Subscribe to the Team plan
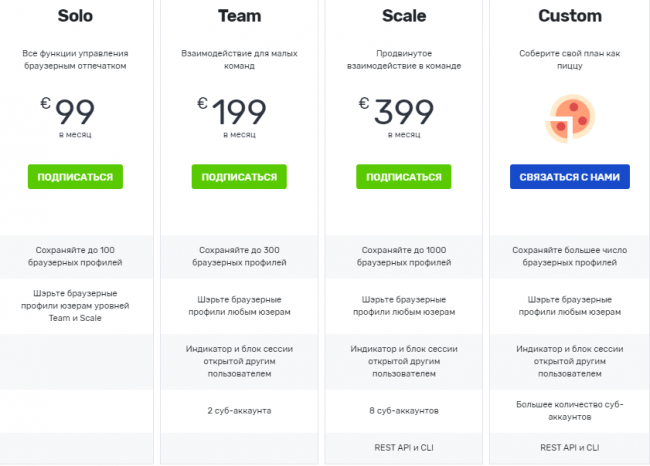This screenshot has width=650, height=466. pos(239,177)
